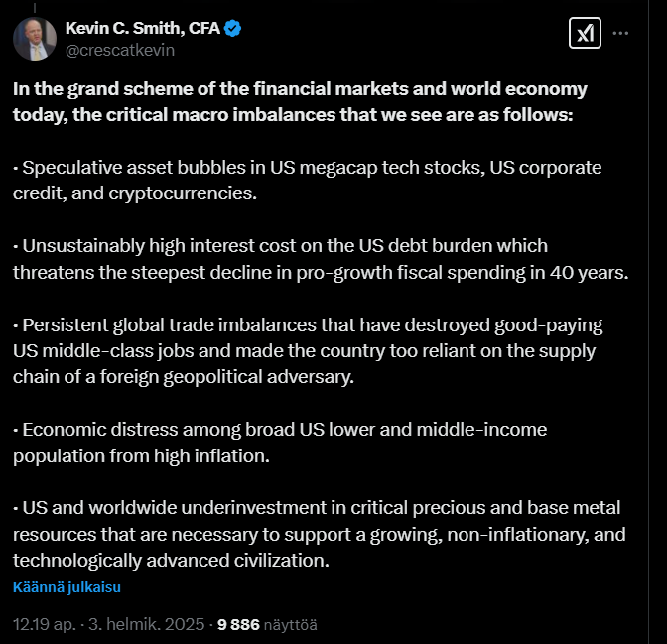Image resolution: width=667 pixels, height=644 pixels.
Task: Click the speculative asset bubbles bullet
Action: pyautogui.click(x=307, y=181)
